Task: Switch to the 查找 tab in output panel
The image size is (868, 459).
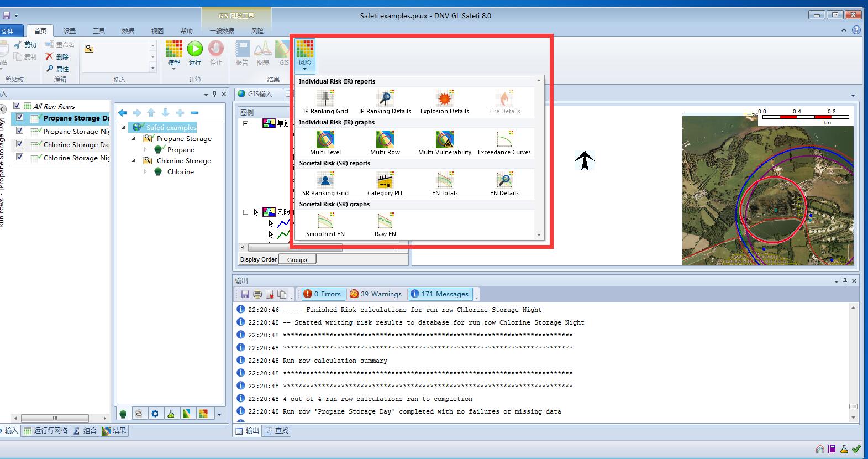Action: point(276,431)
